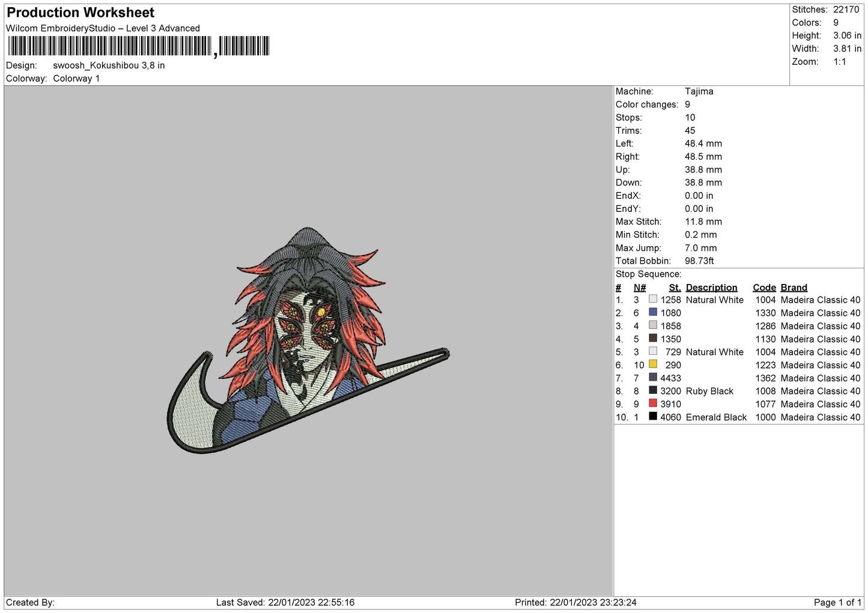Click the blue swatch in stop row 2
868x613 pixels.
[x=653, y=312]
